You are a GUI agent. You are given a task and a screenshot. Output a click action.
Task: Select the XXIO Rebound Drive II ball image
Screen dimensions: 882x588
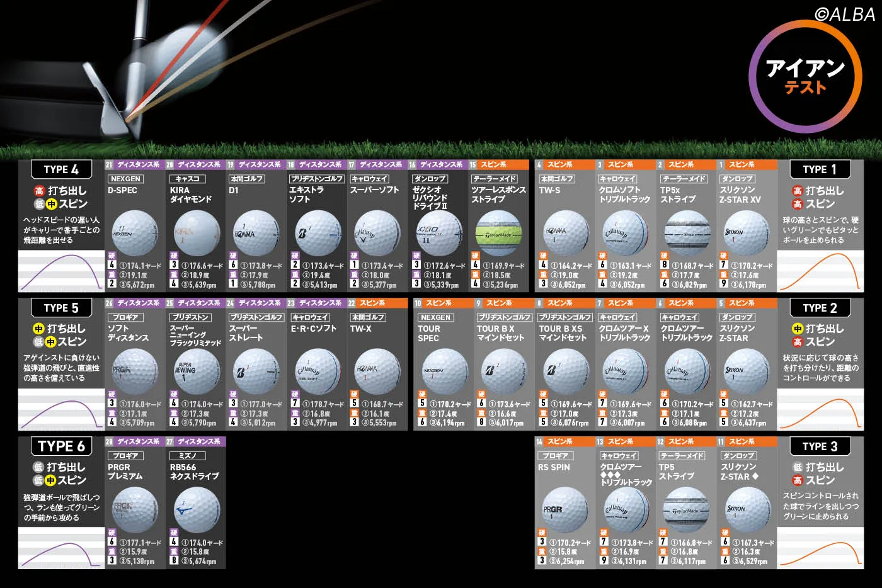click(x=438, y=232)
